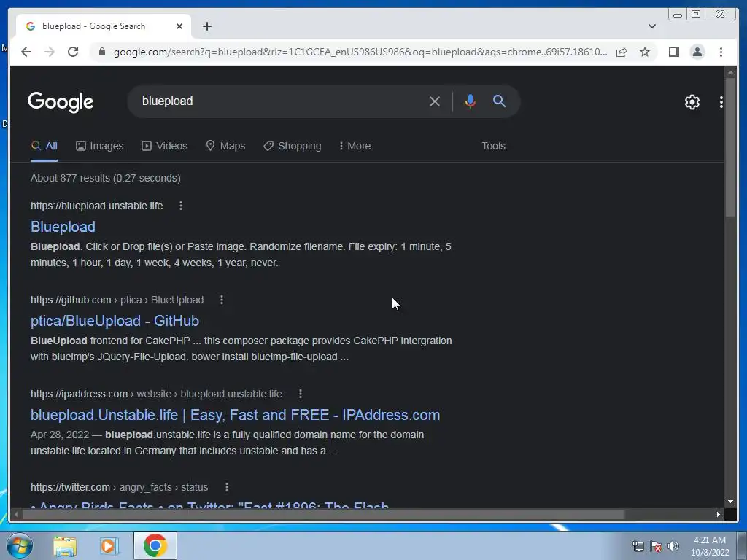Open a new browser tab
The width and height of the screenshot is (747, 560).
(x=206, y=26)
